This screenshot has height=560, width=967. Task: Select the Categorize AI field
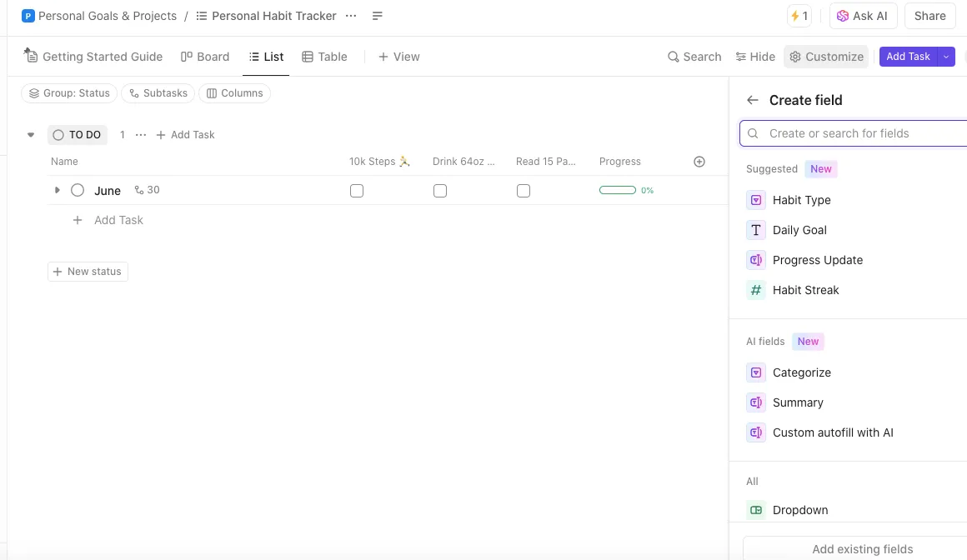click(801, 372)
